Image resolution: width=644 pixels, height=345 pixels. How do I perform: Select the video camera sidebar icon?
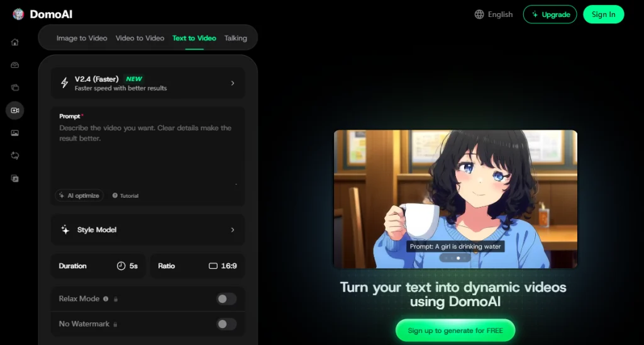pos(15,110)
